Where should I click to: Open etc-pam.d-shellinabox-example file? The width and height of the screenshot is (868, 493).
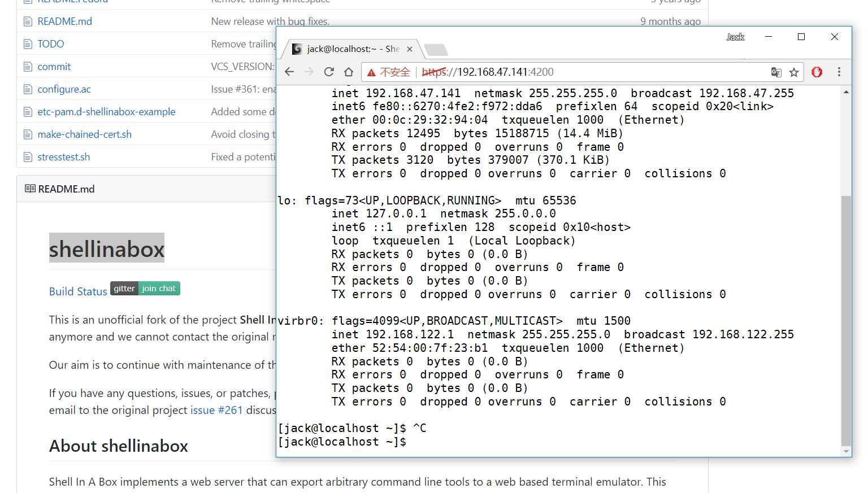point(107,112)
